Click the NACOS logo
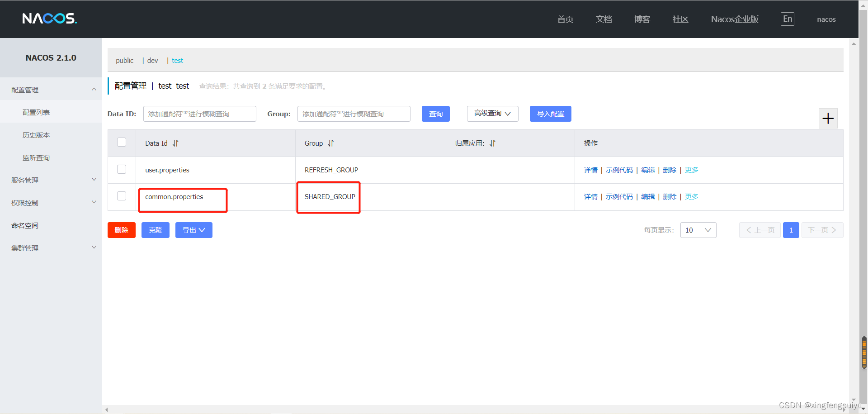868x414 pixels. tap(50, 19)
